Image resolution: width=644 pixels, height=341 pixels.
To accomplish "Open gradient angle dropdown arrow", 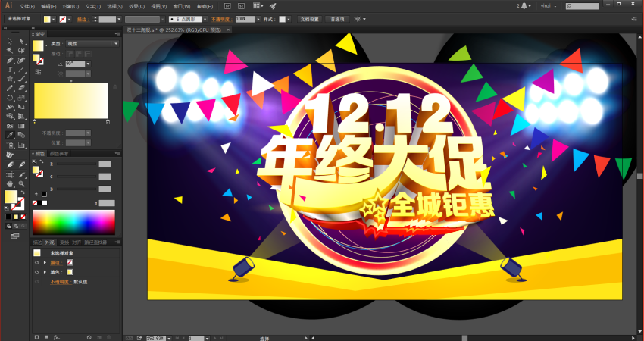I will tap(88, 64).
